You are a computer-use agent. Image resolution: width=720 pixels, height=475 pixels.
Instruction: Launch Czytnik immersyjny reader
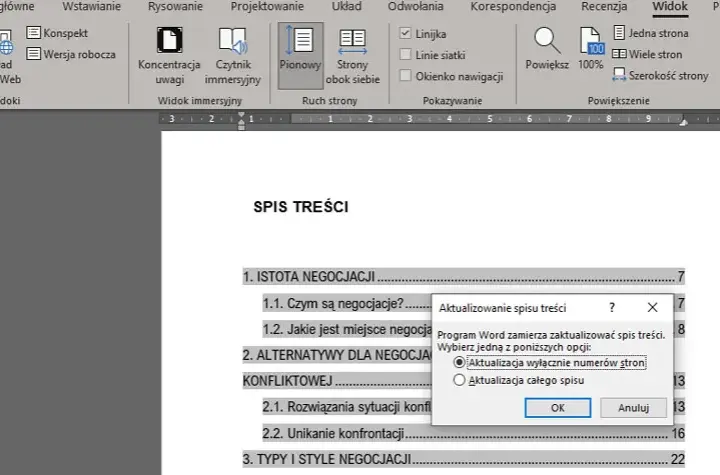233,56
